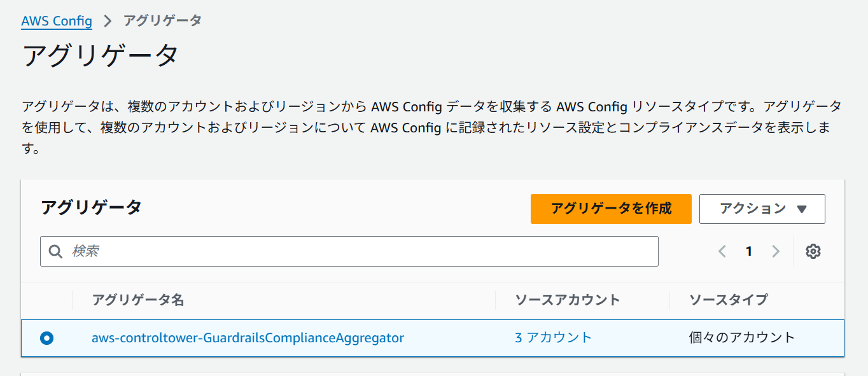Click the アグリゲータを作成 button

click(611, 209)
